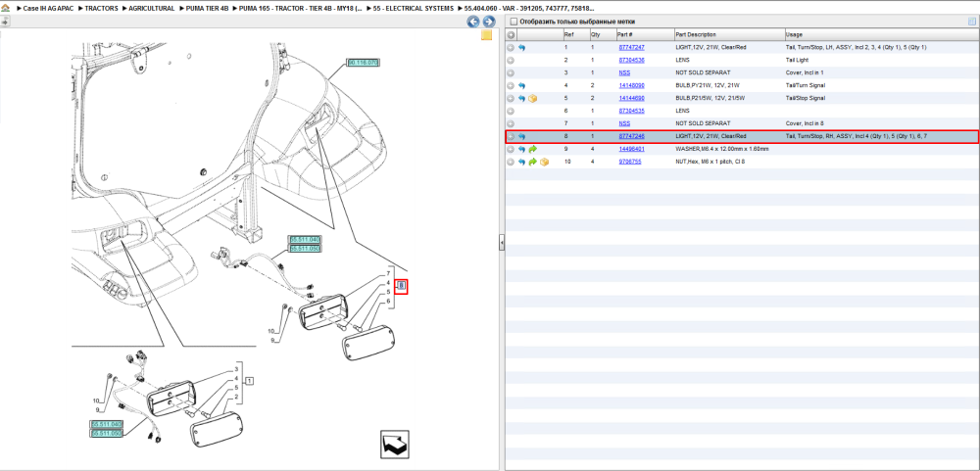Click the green arrow icon on the WASHER row
This screenshot has height=471, width=980.
[533, 149]
